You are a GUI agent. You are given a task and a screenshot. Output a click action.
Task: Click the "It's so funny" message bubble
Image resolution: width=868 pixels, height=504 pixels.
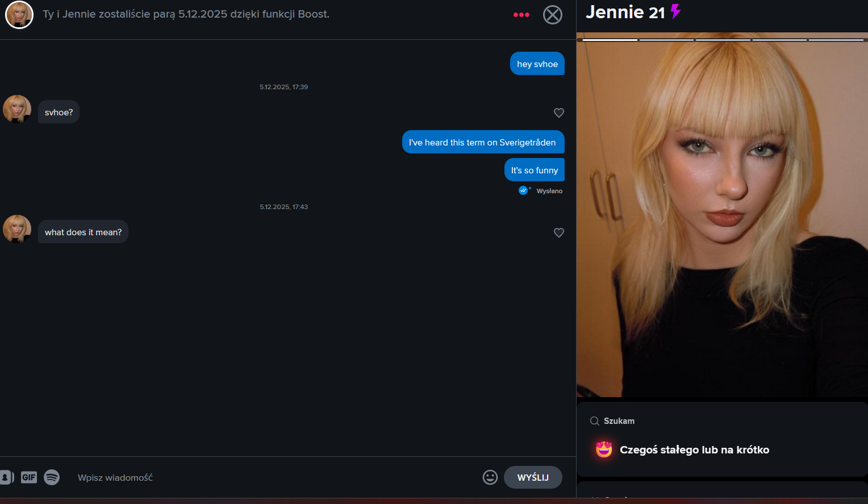pyautogui.click(x=535, y=170)
